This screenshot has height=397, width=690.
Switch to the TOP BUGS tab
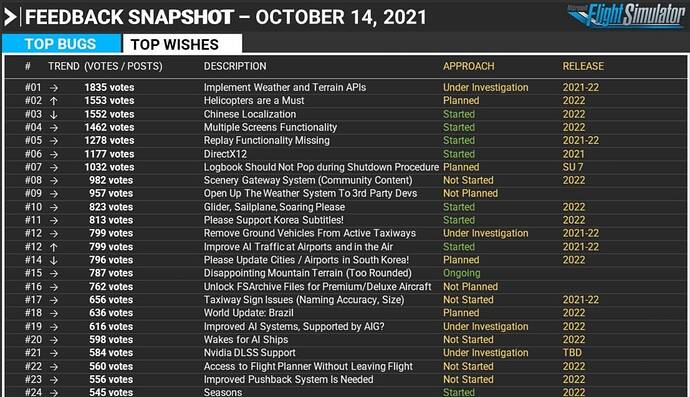click(x=61, y=44)
